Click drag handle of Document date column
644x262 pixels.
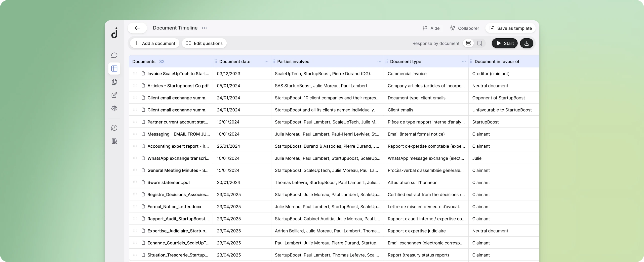[216, 61]
